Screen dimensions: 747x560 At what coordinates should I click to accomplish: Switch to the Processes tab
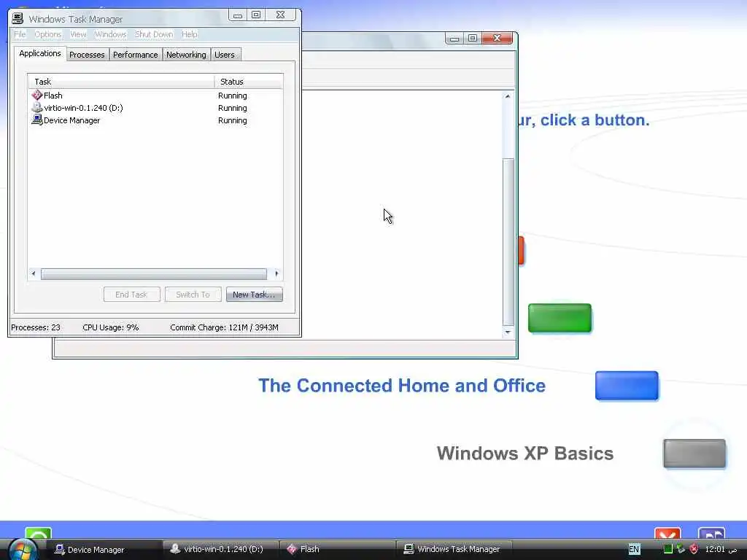tap(87, 55)
